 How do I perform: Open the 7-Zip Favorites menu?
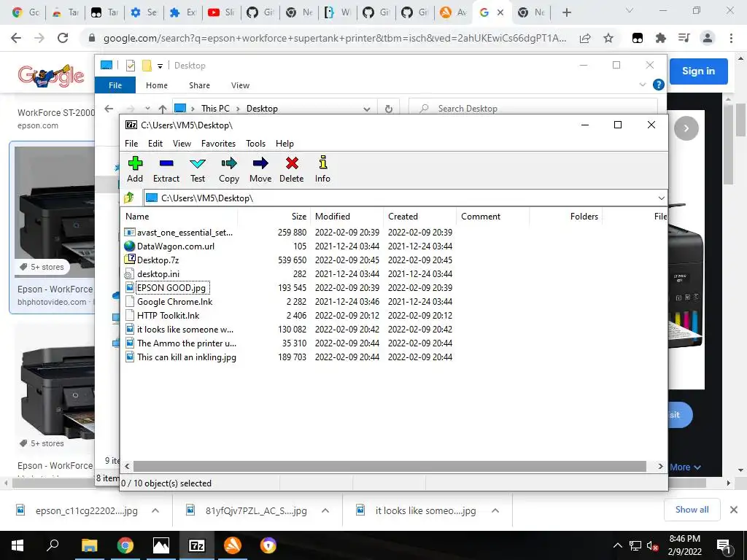click(218, 144)
